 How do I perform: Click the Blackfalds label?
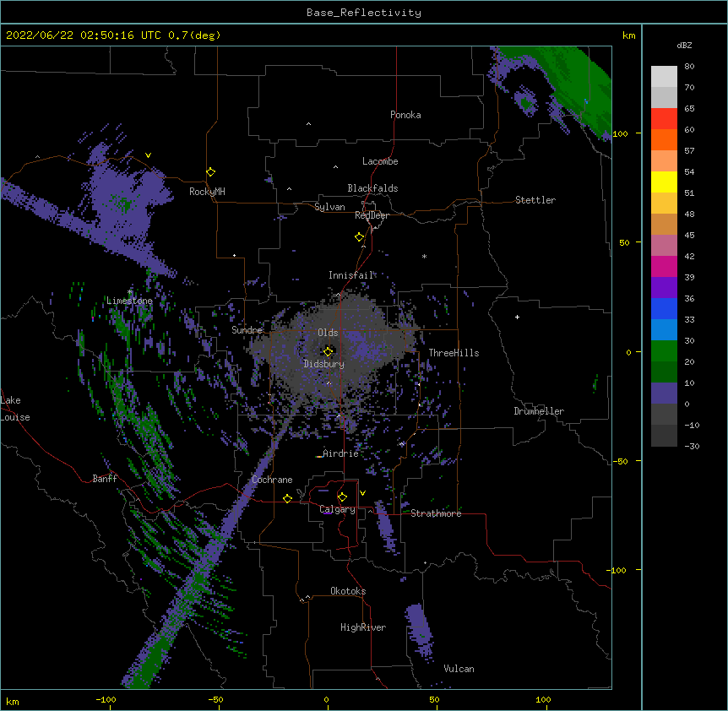point(372,188)
